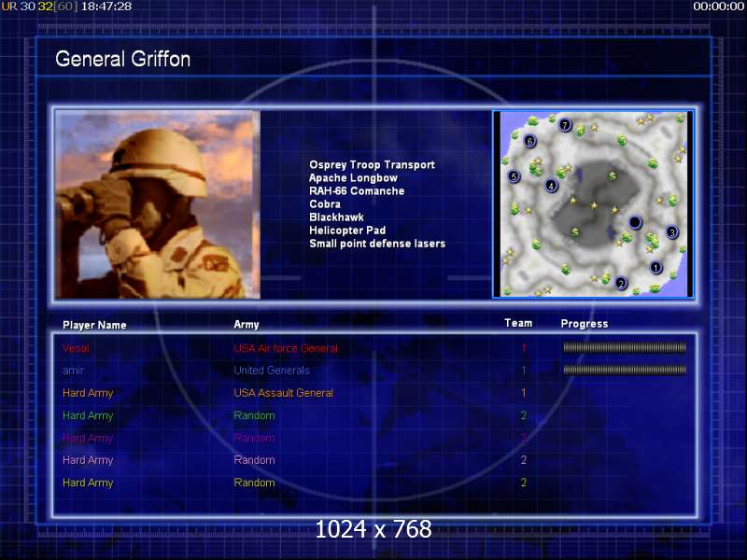The image size is (747, 560).
Task: Select the RAH-66 Comanche line
Action: click(357, 191)
